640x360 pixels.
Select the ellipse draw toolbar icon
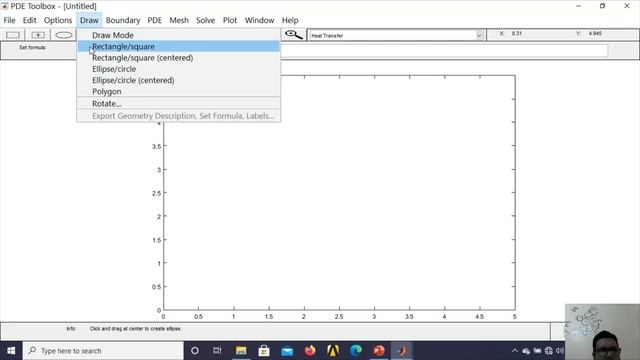pyautogui.click(x=64, y=35)
